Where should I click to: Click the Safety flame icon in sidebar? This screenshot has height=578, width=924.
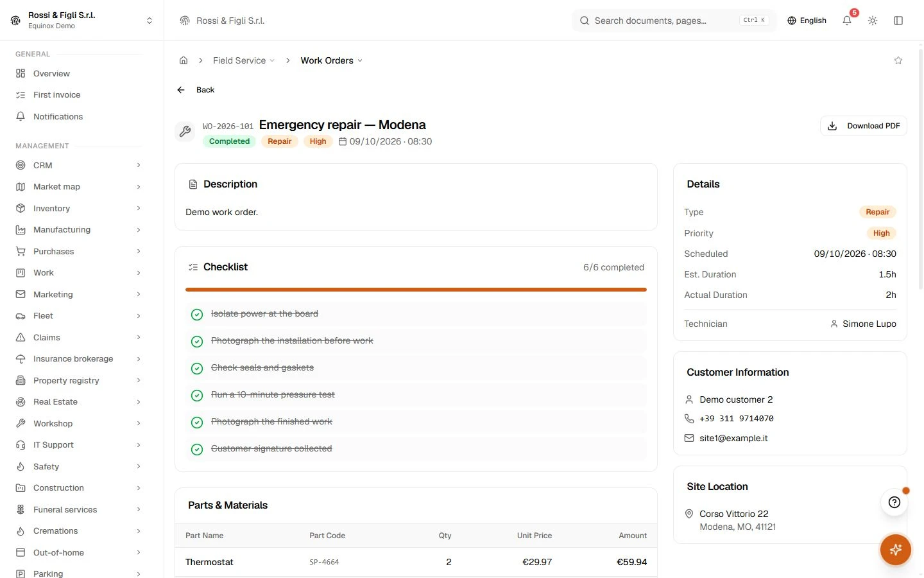(x=21, y=467)
